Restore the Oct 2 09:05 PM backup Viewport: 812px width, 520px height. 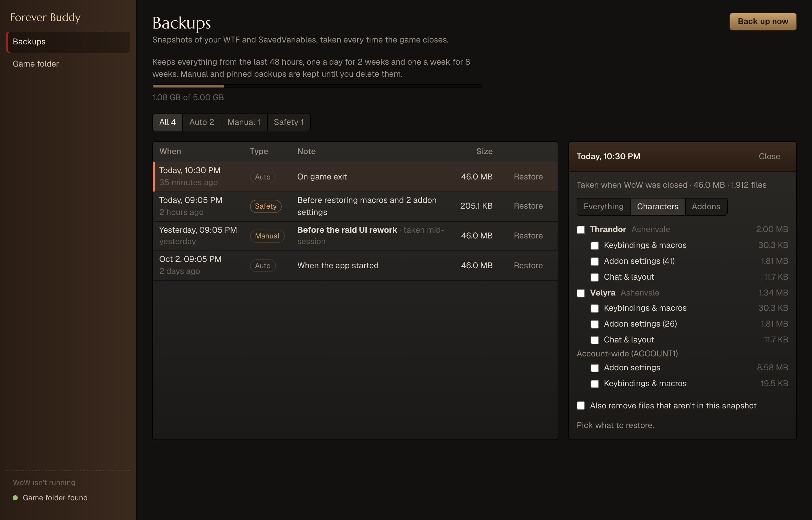(528, 265)
